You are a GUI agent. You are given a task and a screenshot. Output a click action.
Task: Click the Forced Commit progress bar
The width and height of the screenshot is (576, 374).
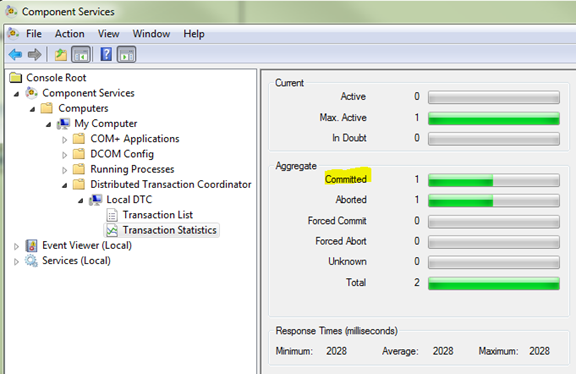coord(494,222)
